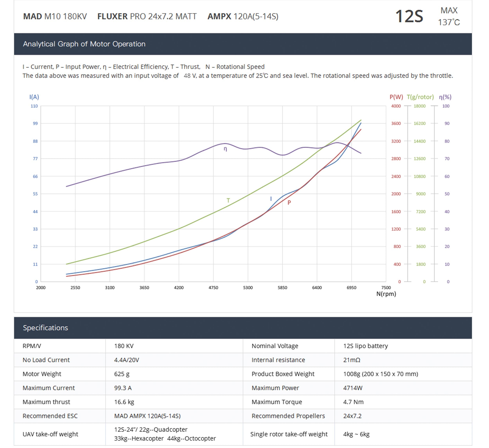Click the blue I current curve label
Image resolution: width=489 pixels, height=448 pixels.
pyautogui.click(x=271, y=199)
